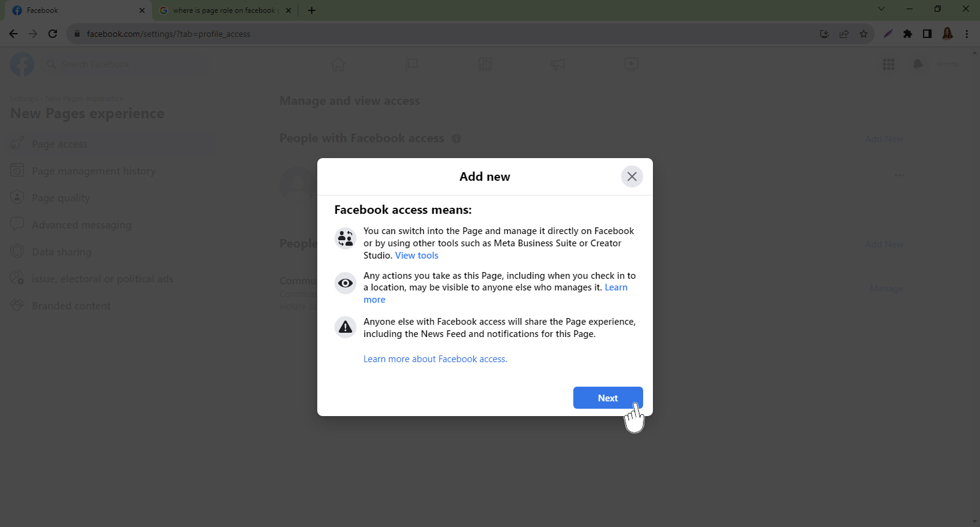Click the Facebook logo icon
This screenshot has width=980, height=527.
point(22,64)
